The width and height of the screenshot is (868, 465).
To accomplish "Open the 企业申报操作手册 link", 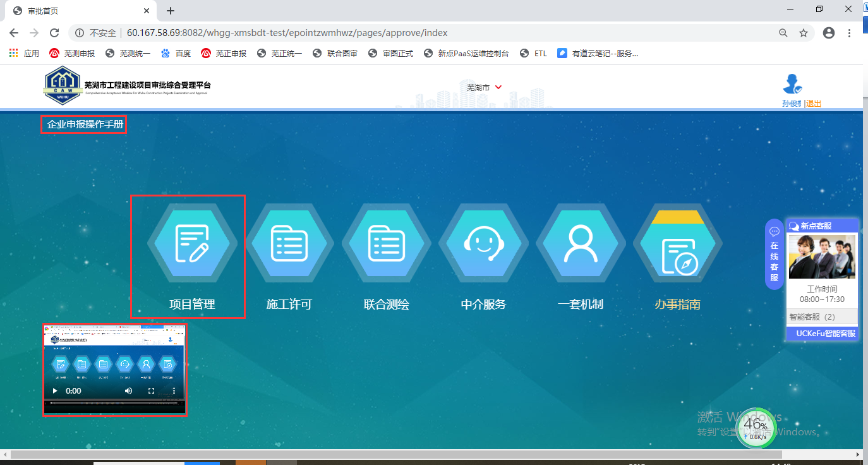I will [x=85, y=124].
